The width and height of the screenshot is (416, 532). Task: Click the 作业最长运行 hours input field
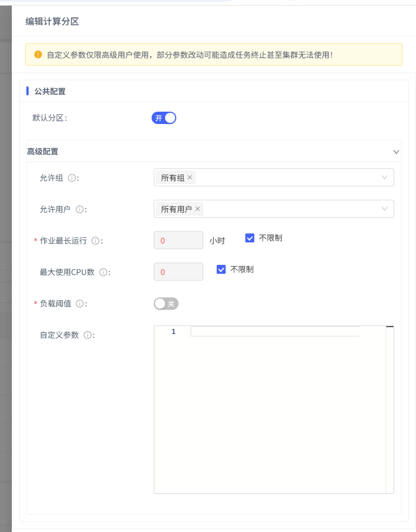(x=179, y=240)
